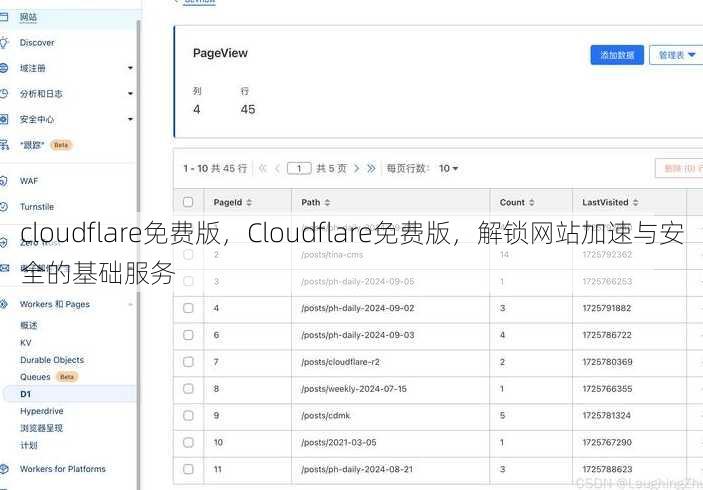Check the row for /posts/cloudflare-r2
This screenshot has width=703, height=490.
[188, 362]
